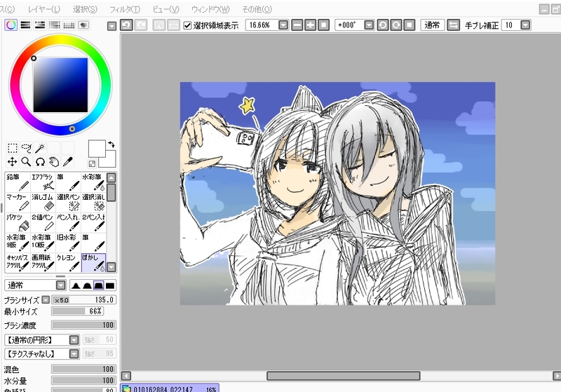561x392 pixels.
Task: Choose the バケツ bucket fill tool
Action: pyautogui.click(x=18, y=222)
